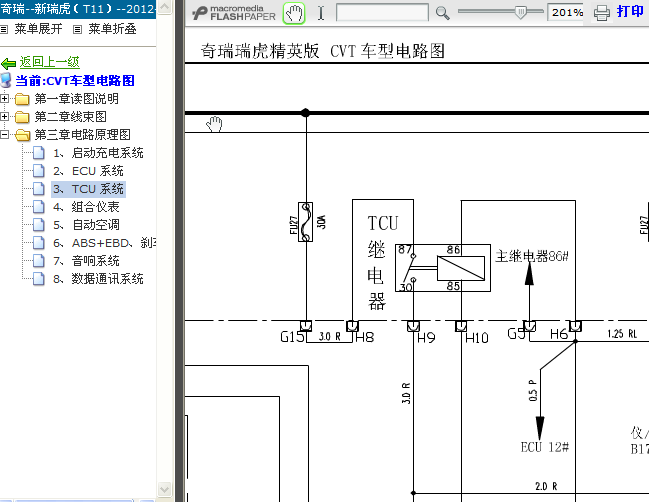This screenshot has width=649, height=502.
Task: Click the H10 connector label
Action: pos(477,338)
